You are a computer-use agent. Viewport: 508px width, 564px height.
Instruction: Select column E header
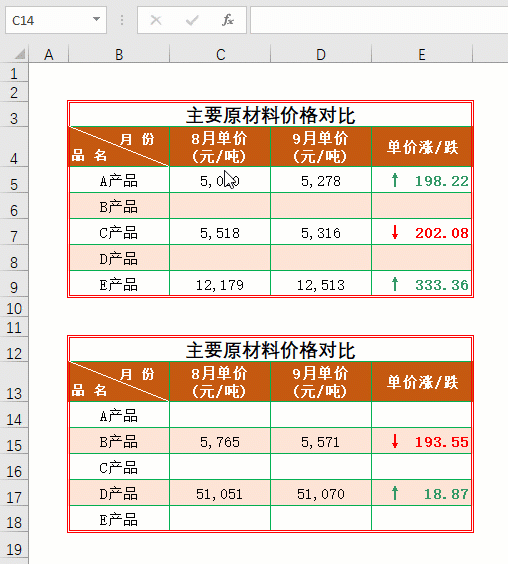point(422,55)
